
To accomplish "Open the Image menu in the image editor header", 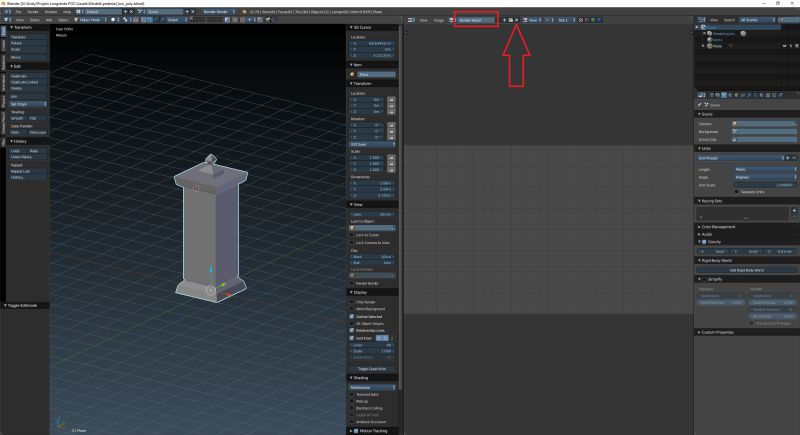I will tap(439, 20).
